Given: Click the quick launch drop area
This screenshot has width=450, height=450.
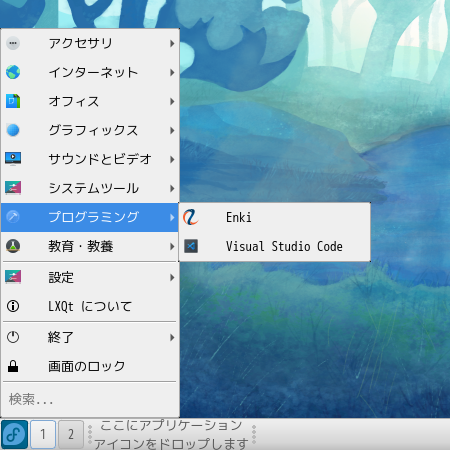Looking at the screenshot, I should (171, 434).
